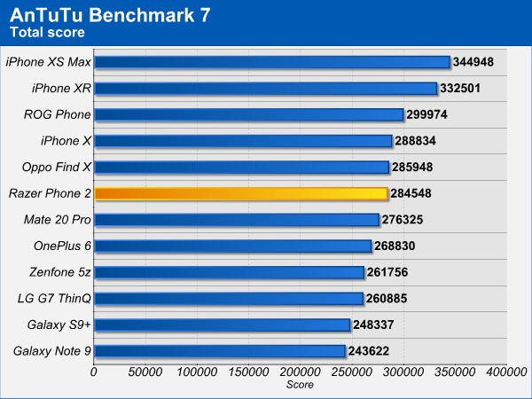This screenshot has width=532, height=399.
Task: Click the orange Razer Phone 2 bar
Action: click(x=241, y=193)
